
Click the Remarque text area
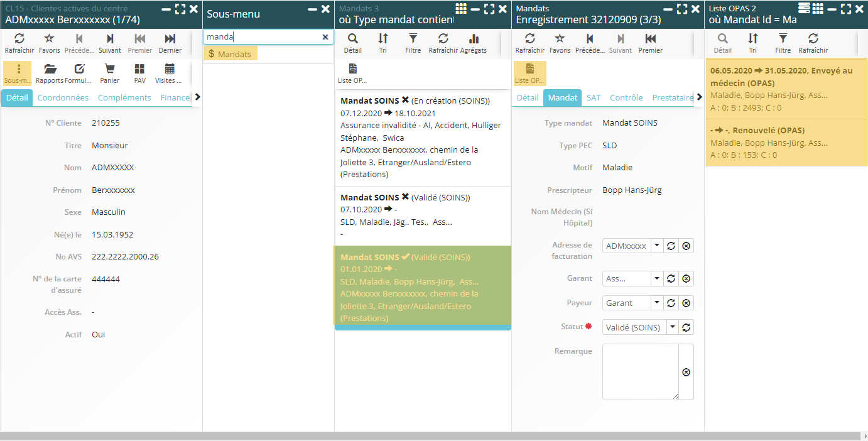(640, 371)
